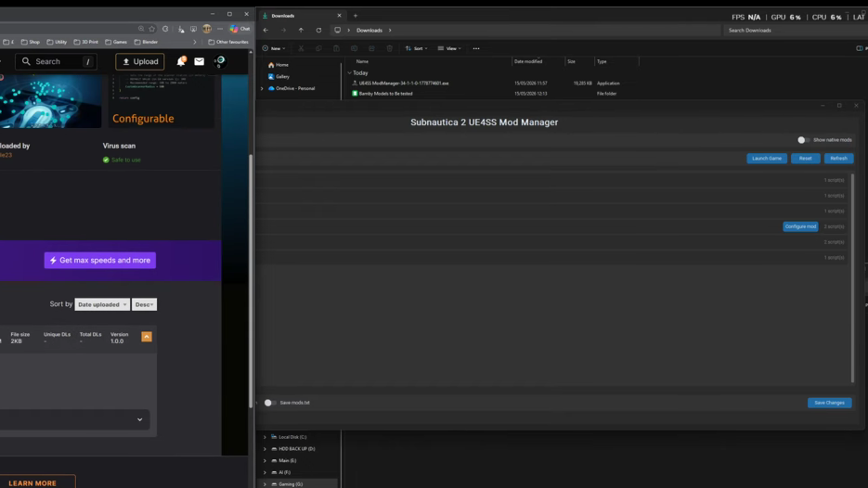Click the mod list vertical scrollbar
This screenshot has width=868, height=488.
852,277
